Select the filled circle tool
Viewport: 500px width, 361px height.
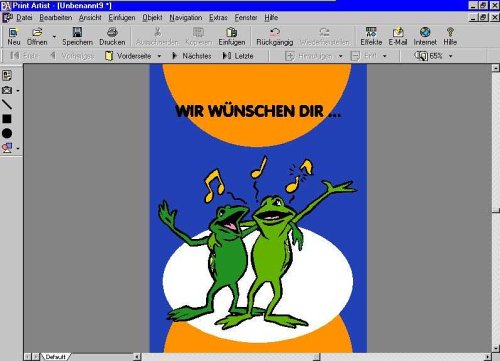click(x=7, y=133)
